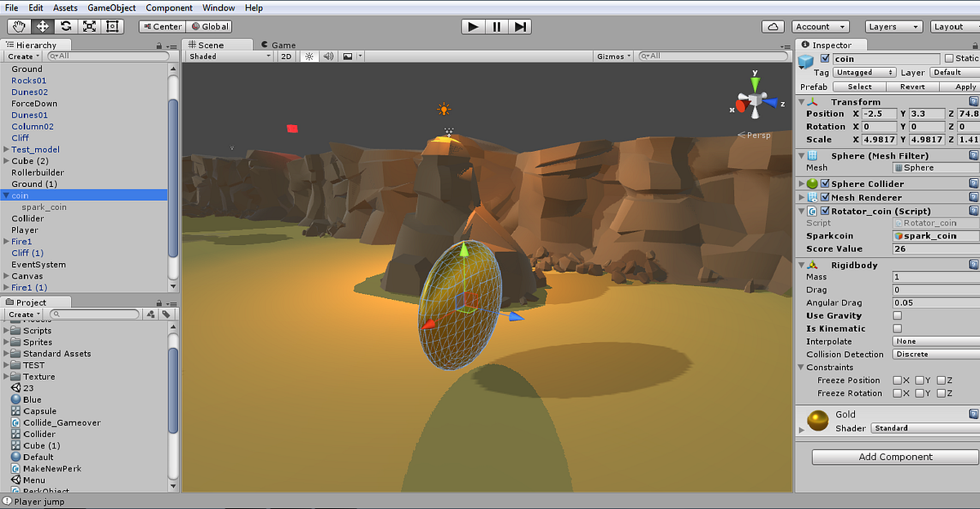Select the Hand pan tool
Screen dimensions: 980x509
pos(18,25)
